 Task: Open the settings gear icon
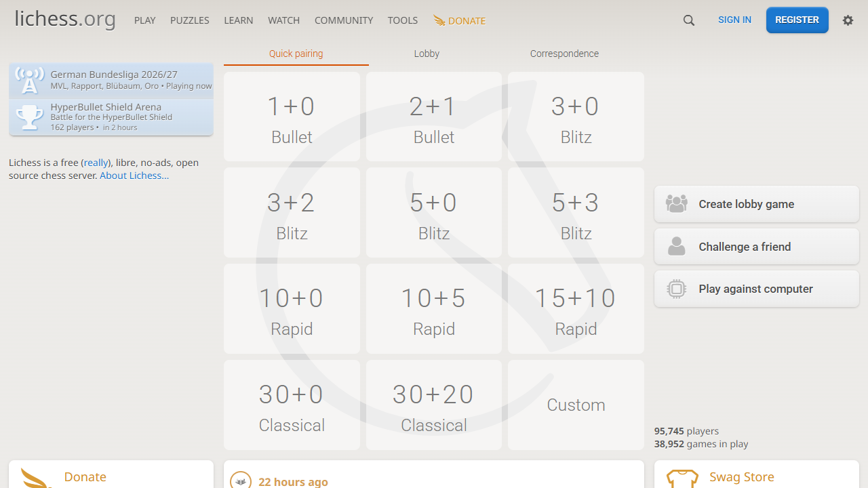point(848,20)
